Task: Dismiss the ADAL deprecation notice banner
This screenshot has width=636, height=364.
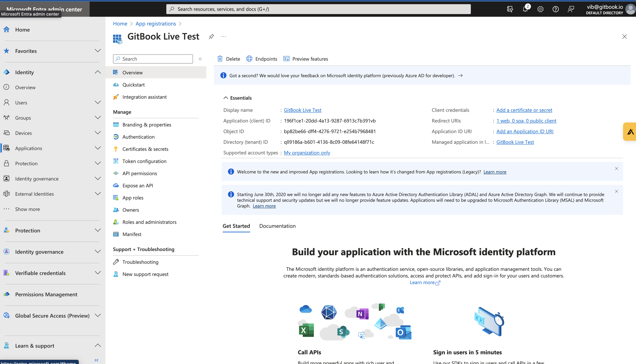Action: coord(616,192)
